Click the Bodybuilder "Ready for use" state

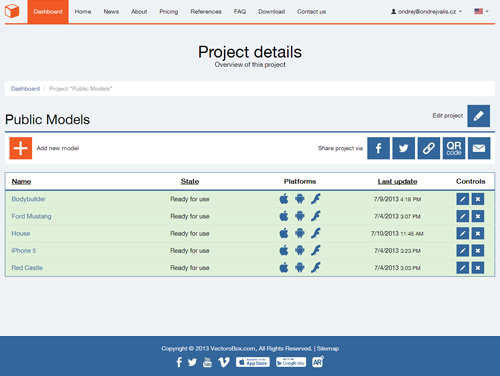[x=190, y=199]
